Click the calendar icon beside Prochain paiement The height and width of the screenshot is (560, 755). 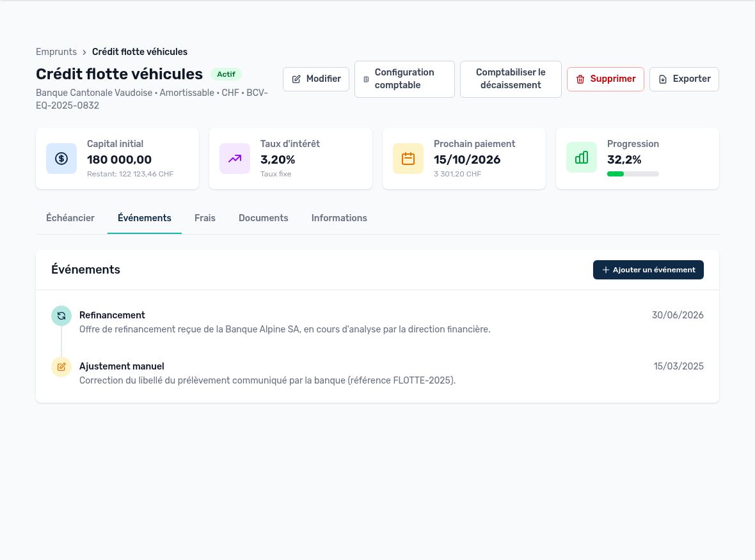[x=408, y=159]
